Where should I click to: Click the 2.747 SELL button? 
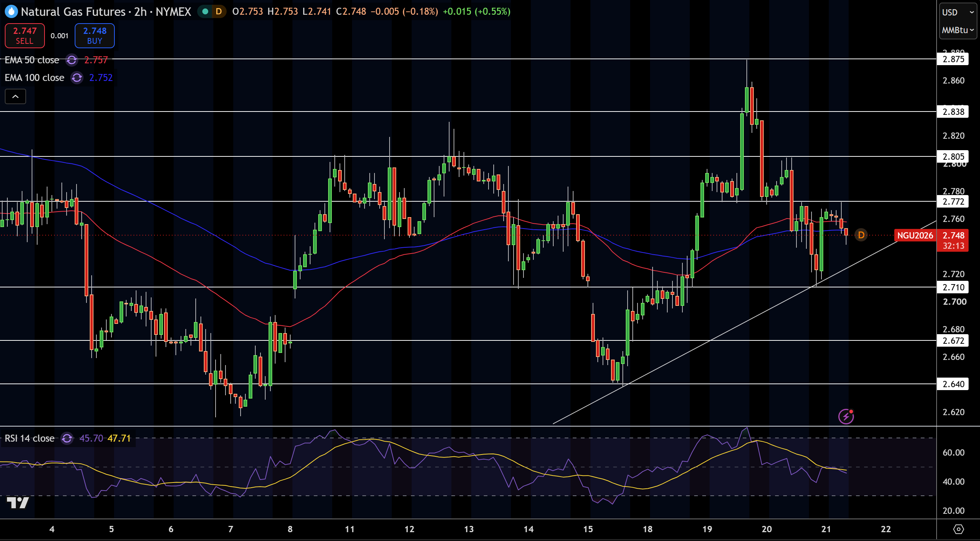pos(25,35)
